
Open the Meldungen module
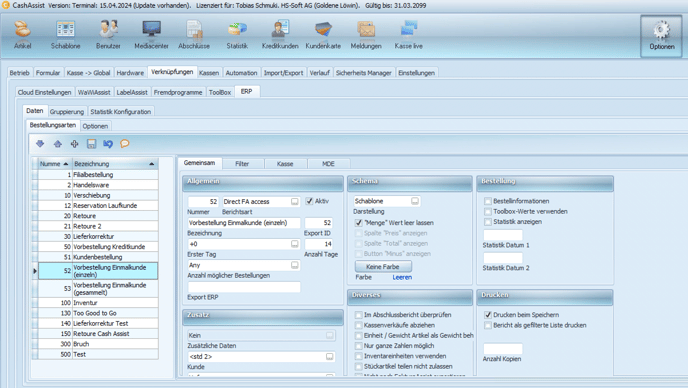(x=366, y=35)
